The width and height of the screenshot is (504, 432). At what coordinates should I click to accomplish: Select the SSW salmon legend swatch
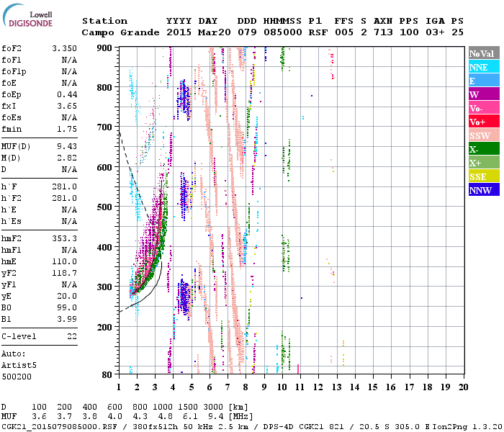[484, 135]
